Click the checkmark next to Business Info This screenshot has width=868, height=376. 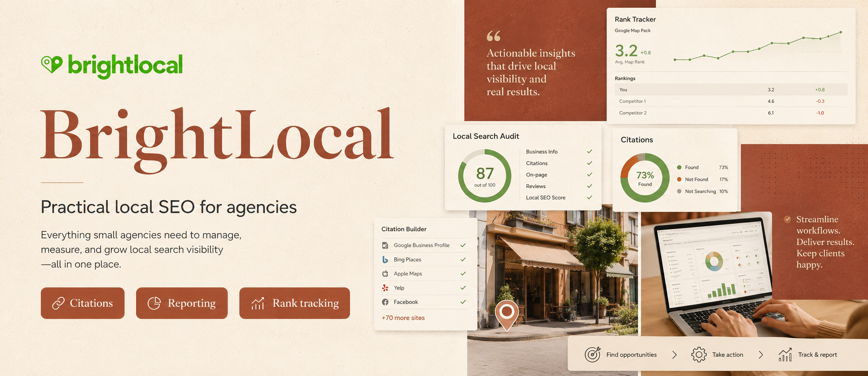tap(590, 152)
